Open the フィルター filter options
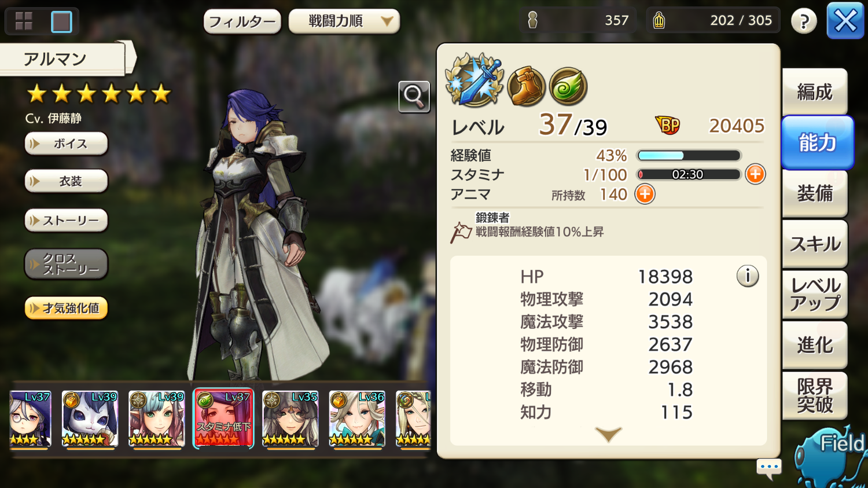 [x=242, y=22]
